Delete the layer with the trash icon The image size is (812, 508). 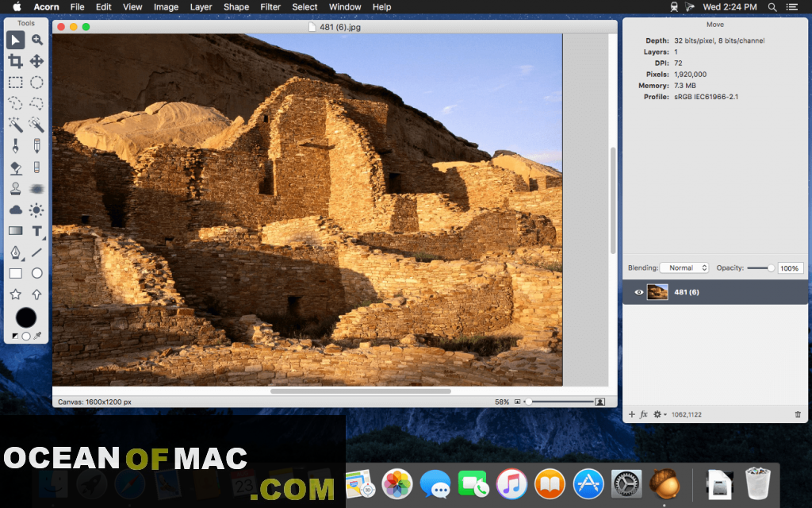798,414
